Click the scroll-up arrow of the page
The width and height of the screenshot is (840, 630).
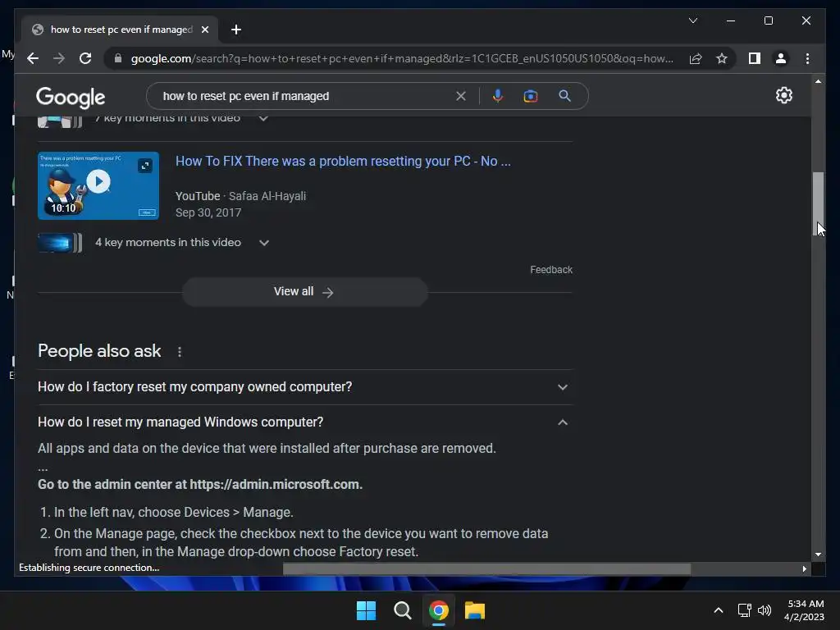818,81
